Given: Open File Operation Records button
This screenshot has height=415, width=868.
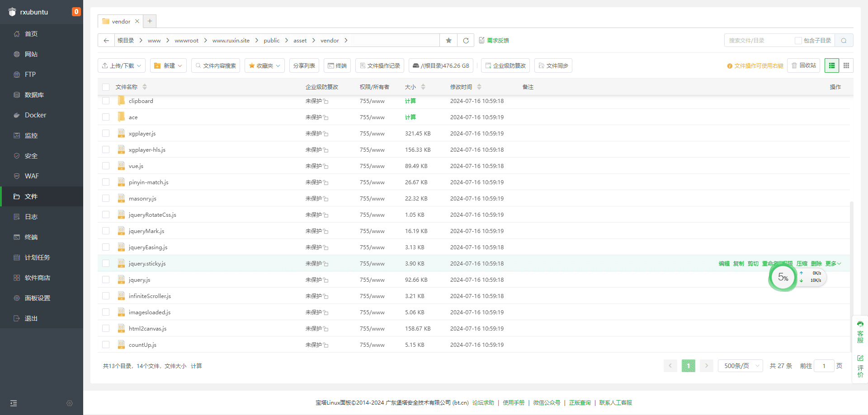Looking at the screenshot, I should point(380,65).
